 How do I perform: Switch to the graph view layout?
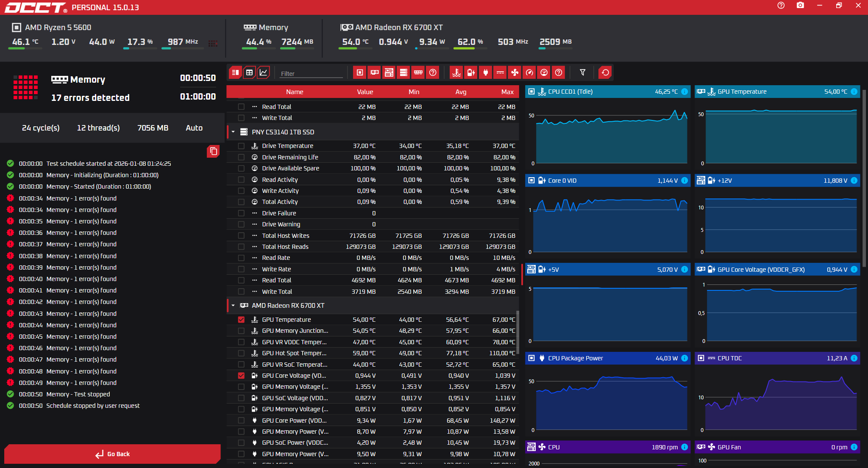263,72
